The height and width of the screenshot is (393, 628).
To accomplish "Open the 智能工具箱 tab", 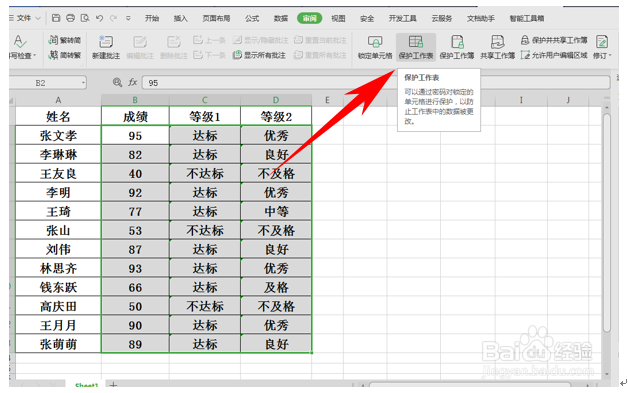I will 526,18.
